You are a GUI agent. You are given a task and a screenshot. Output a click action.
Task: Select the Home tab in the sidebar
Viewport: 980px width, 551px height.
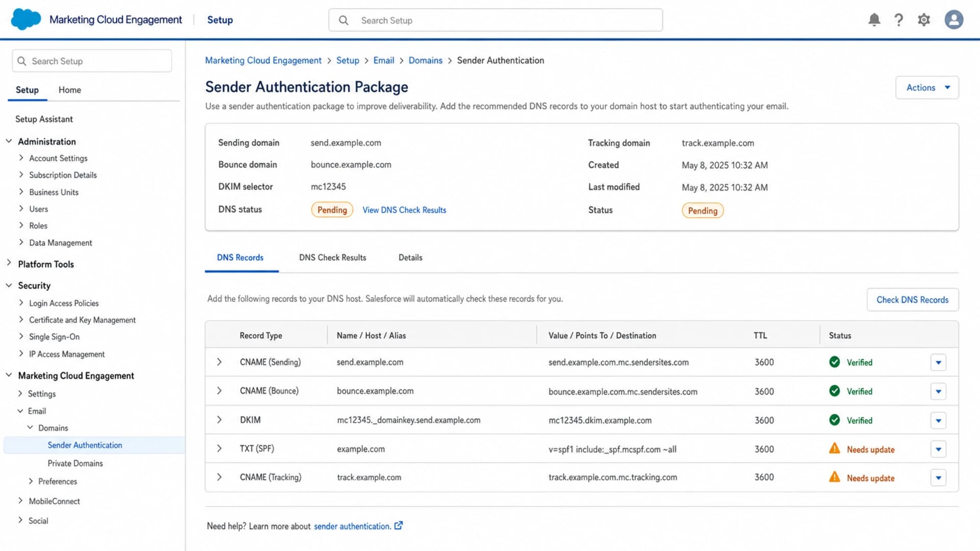(70, 90)
